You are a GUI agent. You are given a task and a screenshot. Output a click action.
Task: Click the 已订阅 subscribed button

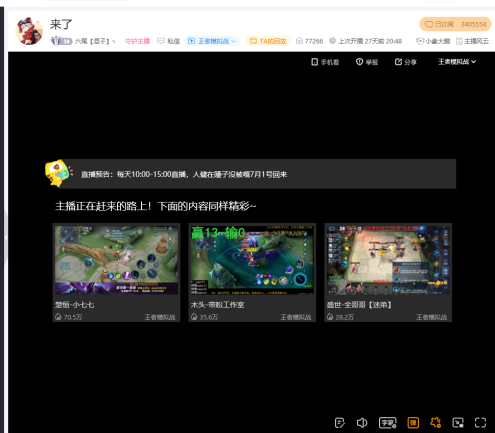tap(455, 24)
